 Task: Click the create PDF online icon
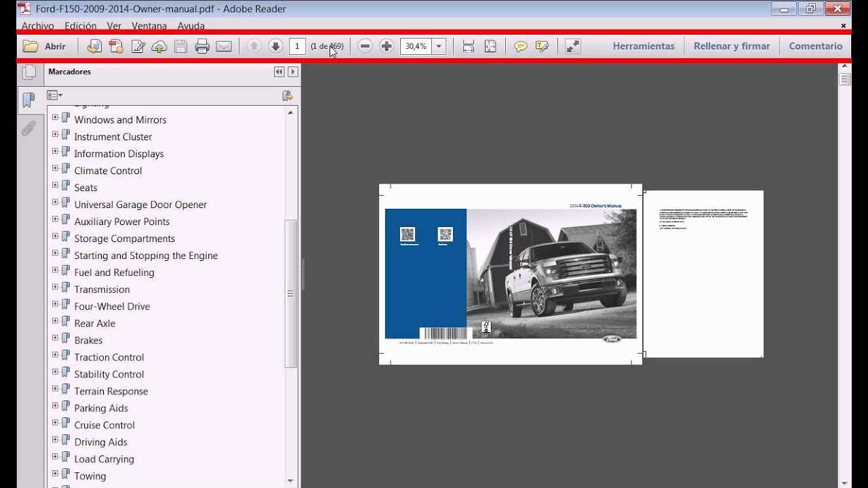click(94, 46)
